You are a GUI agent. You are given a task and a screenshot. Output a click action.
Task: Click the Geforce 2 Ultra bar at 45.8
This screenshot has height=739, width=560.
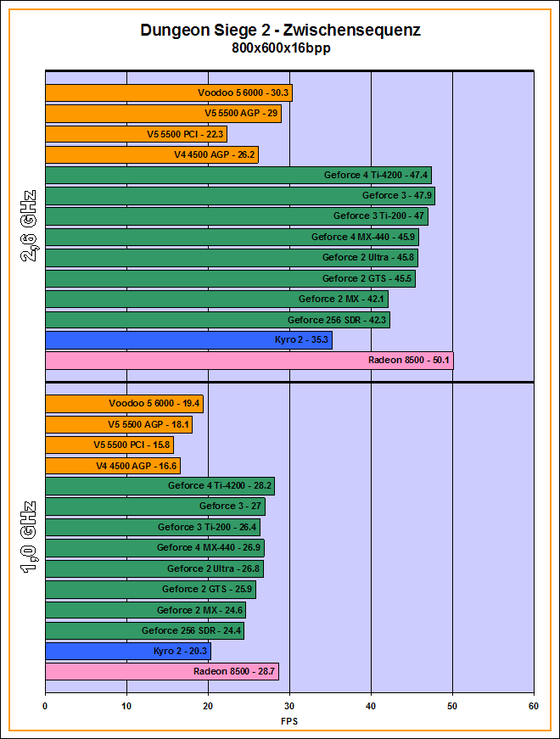(x=231, y=258)
